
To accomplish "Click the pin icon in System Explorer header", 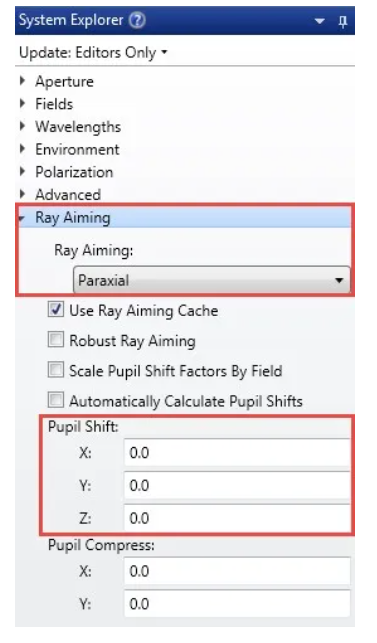I will [x=343, y=21].
